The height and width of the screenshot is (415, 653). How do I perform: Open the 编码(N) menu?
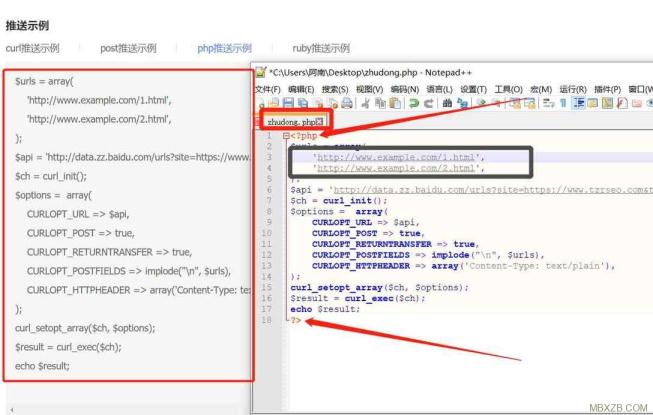404,89
